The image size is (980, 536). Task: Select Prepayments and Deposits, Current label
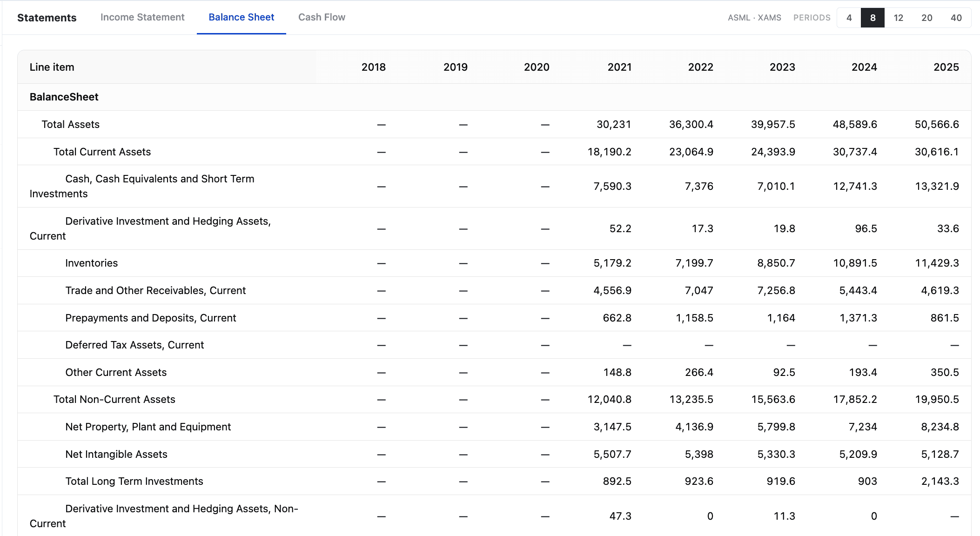(x=151, y=318)
